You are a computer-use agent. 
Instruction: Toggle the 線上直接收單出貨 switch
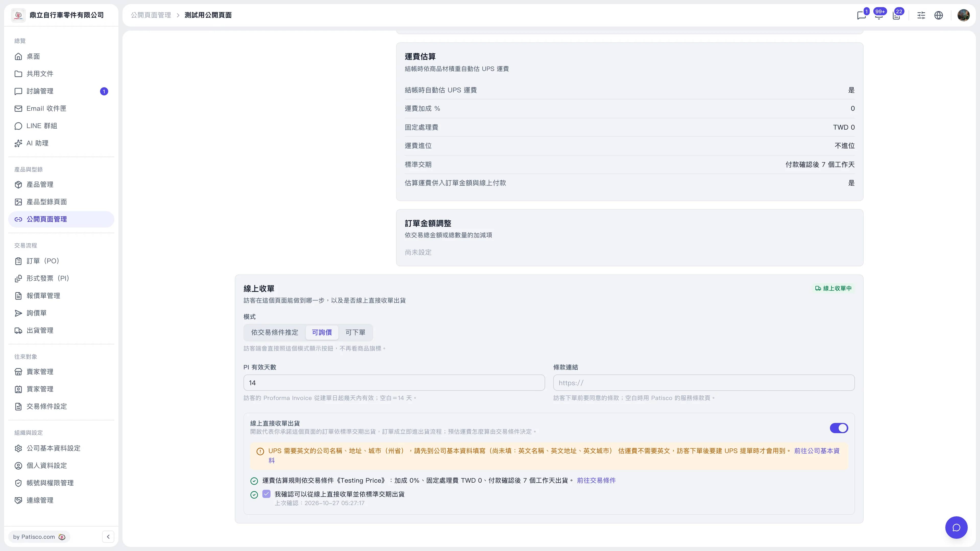[x=839, y=428]
